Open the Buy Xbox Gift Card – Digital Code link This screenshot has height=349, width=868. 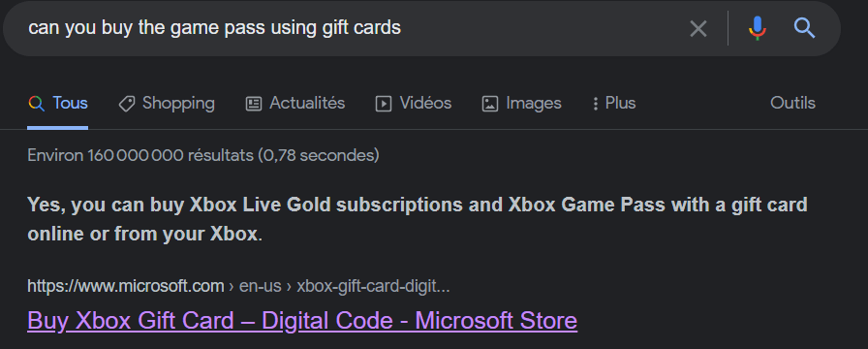click(x=302, y=321)
